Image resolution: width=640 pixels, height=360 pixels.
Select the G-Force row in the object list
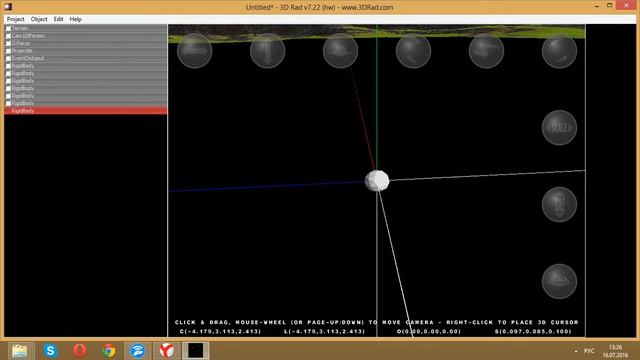pyautogui.click(x=86, y=43)
